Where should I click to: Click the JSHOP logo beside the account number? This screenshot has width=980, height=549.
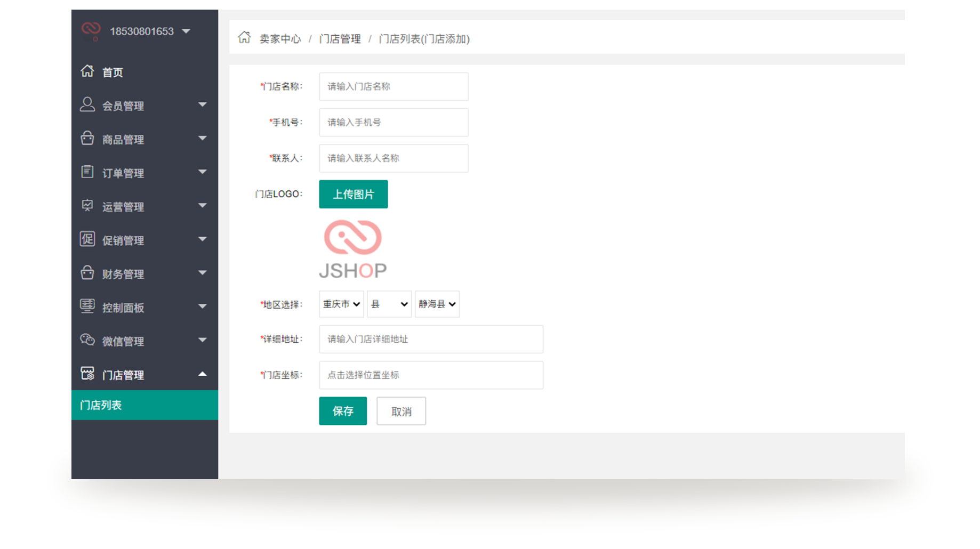click(91, 31)
